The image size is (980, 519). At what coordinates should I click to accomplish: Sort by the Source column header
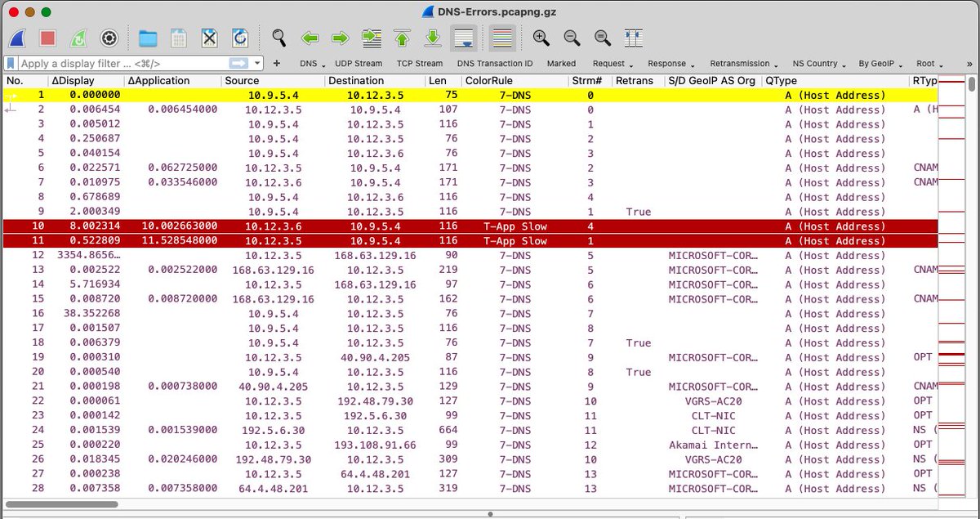click(x=273, y=81)
